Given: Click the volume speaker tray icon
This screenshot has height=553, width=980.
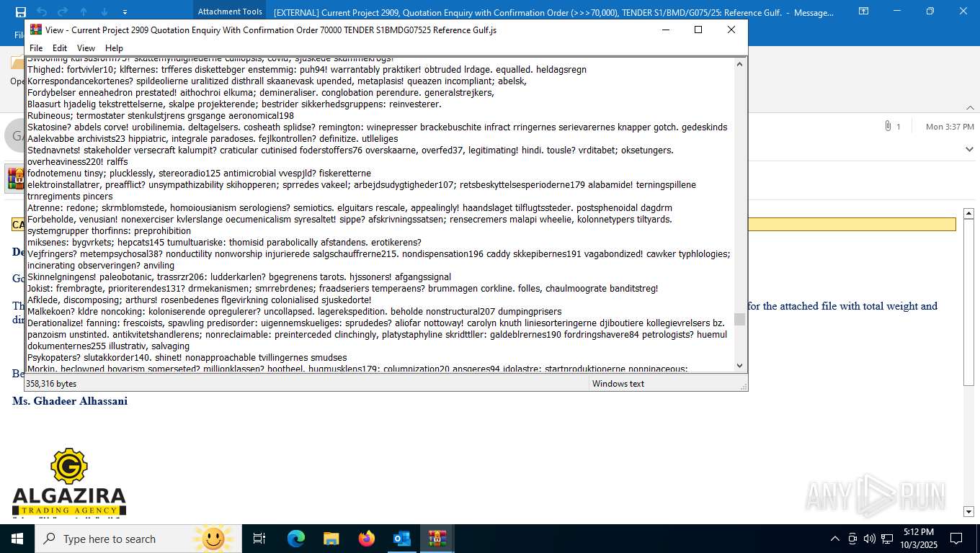Looking at the screenshot, I should click(x=870, y=539).
